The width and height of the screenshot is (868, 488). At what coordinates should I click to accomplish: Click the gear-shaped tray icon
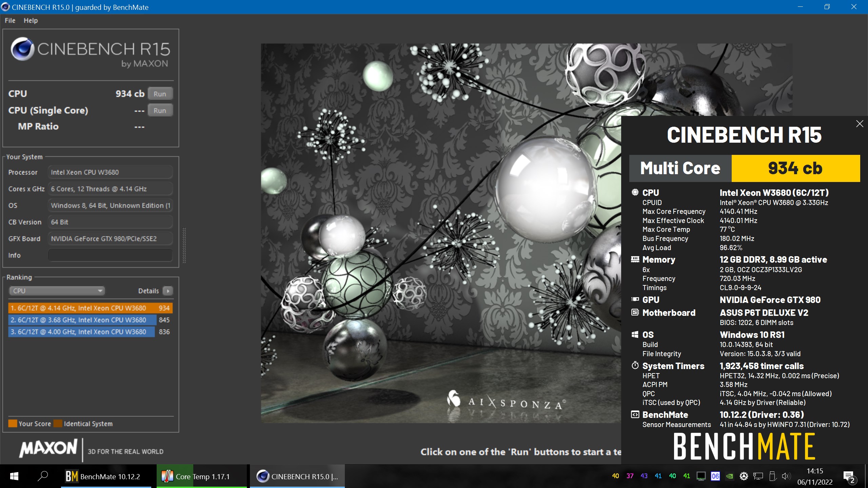click(x=744, y=476)
